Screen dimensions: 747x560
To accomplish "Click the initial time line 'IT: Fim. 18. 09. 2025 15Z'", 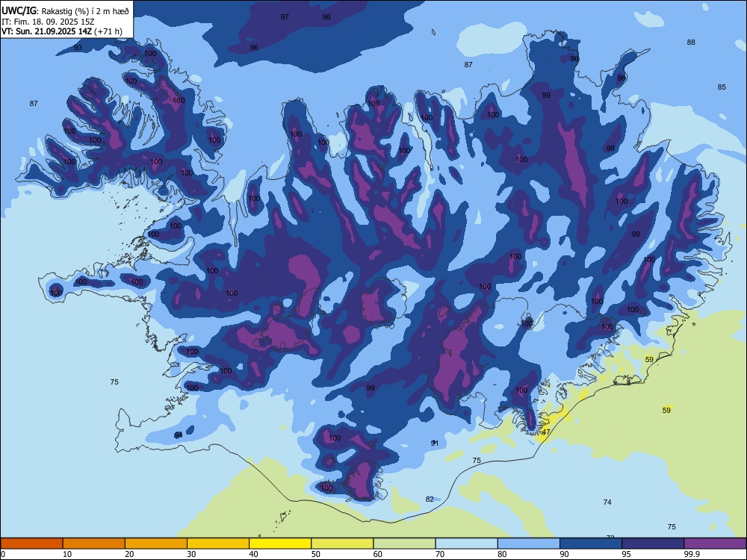I will [x=48, y=22].
